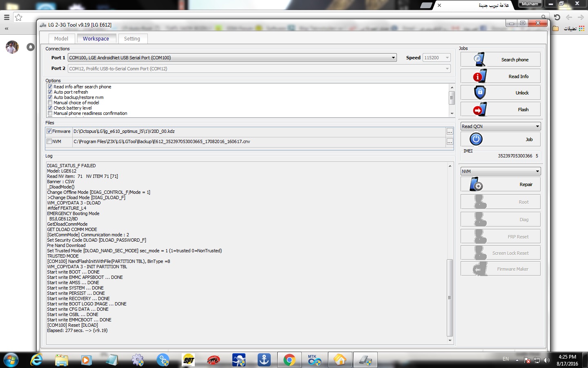Click the Firmware path field

(259, 131)
